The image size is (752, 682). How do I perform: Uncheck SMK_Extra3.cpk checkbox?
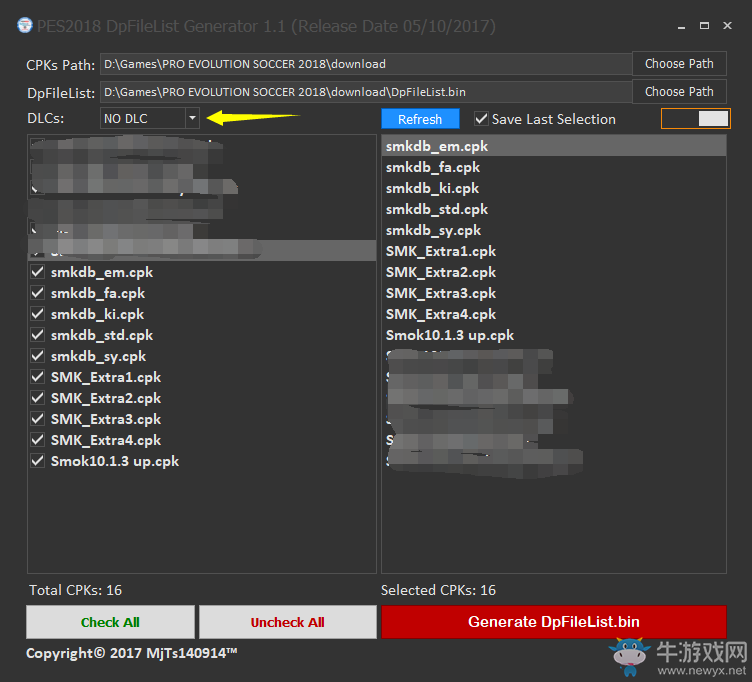click(37, 419)
